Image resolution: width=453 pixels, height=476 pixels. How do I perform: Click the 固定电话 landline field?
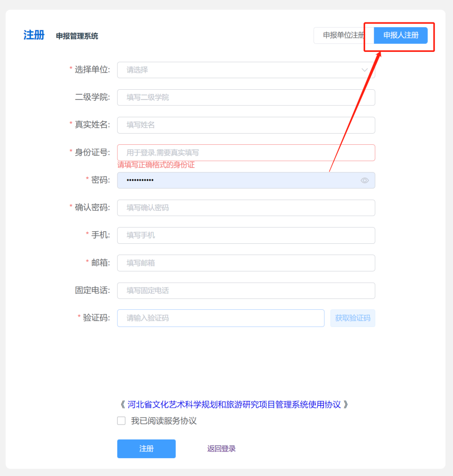246,291
